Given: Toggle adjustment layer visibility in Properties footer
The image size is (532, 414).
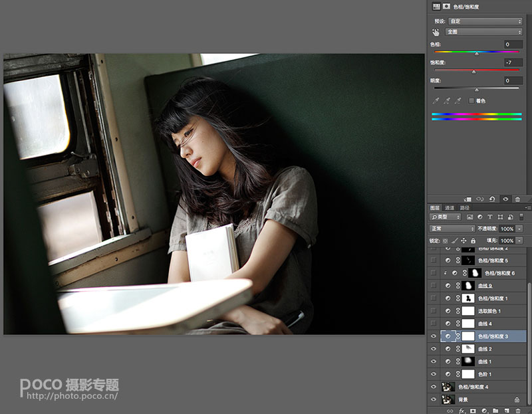Looking at the screenshot, I should click(x=505, y=199).
